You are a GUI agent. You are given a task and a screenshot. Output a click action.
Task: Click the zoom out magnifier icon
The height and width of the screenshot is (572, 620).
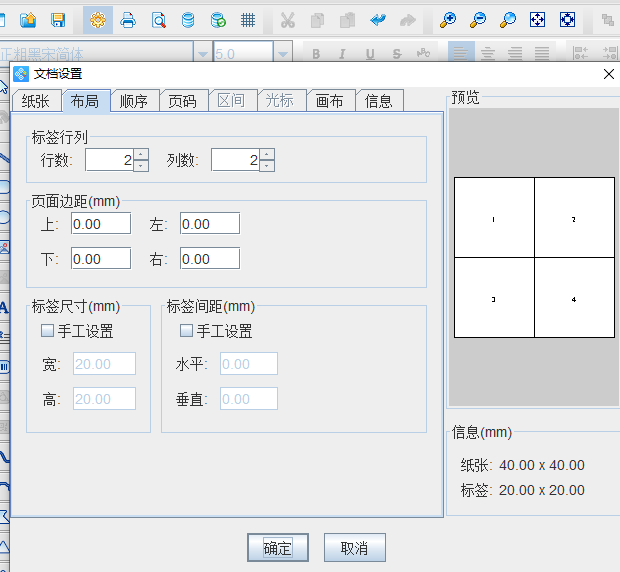click(x=478, y=20)
